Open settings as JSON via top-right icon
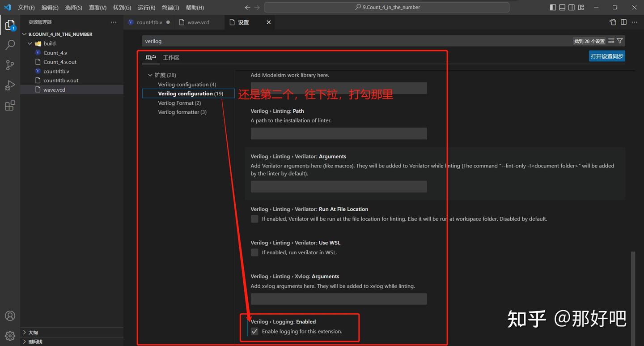This screenshot has height=346, width=644. (612, 22)
